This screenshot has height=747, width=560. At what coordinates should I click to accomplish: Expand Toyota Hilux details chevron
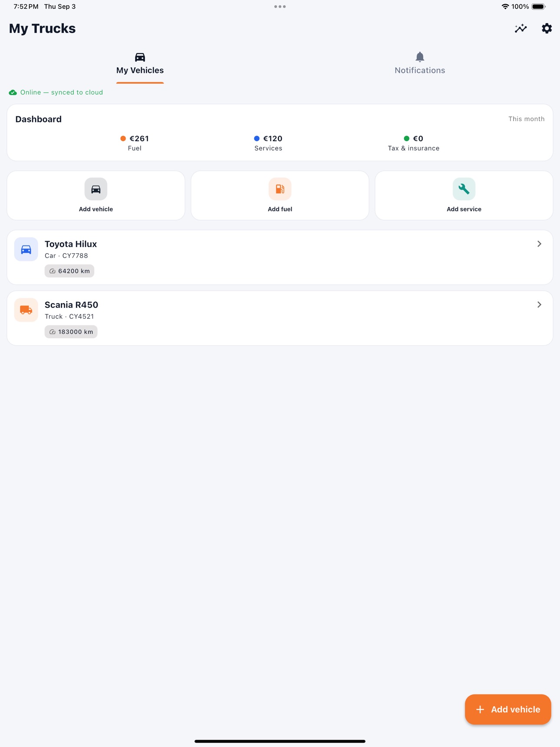coord(539,244)
